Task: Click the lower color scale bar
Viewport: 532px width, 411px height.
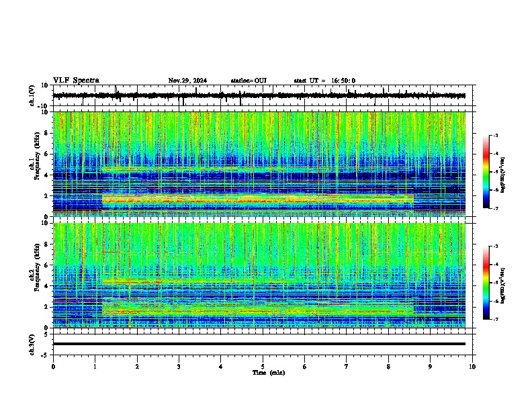Action: (x=486, y=283)
